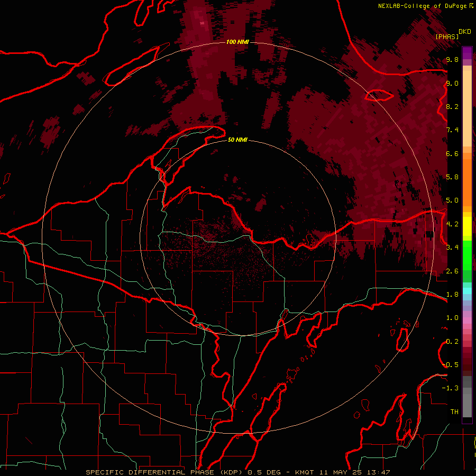Click the 7.4 legend value
The height and width of the screenshot is (476, 476).
452,130
